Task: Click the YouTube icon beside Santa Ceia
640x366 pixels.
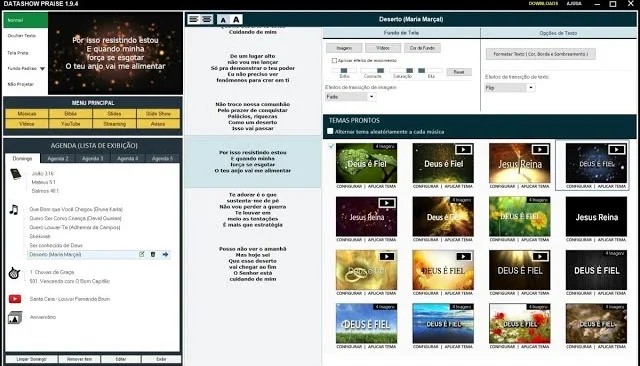Action: [x=15, y=299]
